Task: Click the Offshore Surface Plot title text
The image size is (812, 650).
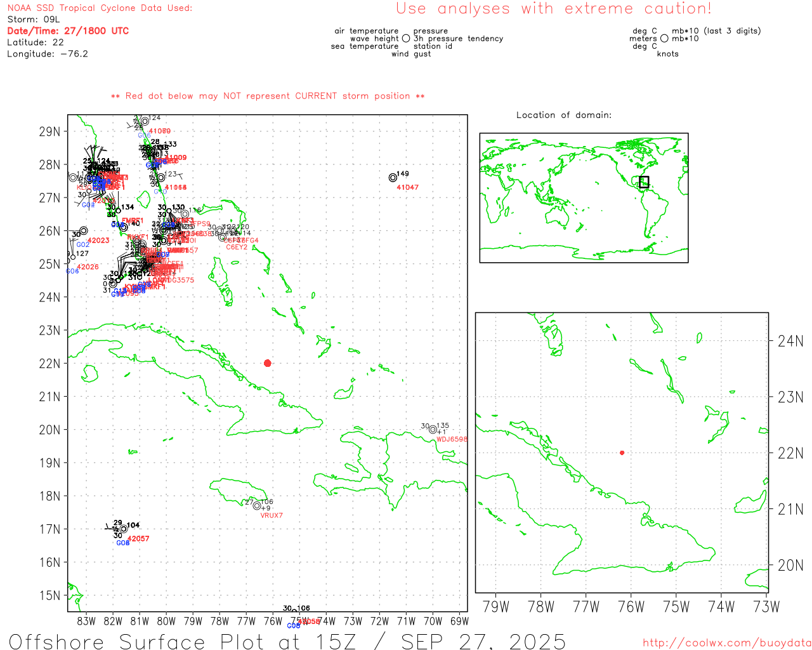Action: pyautogui.click(x=287, y=641)
